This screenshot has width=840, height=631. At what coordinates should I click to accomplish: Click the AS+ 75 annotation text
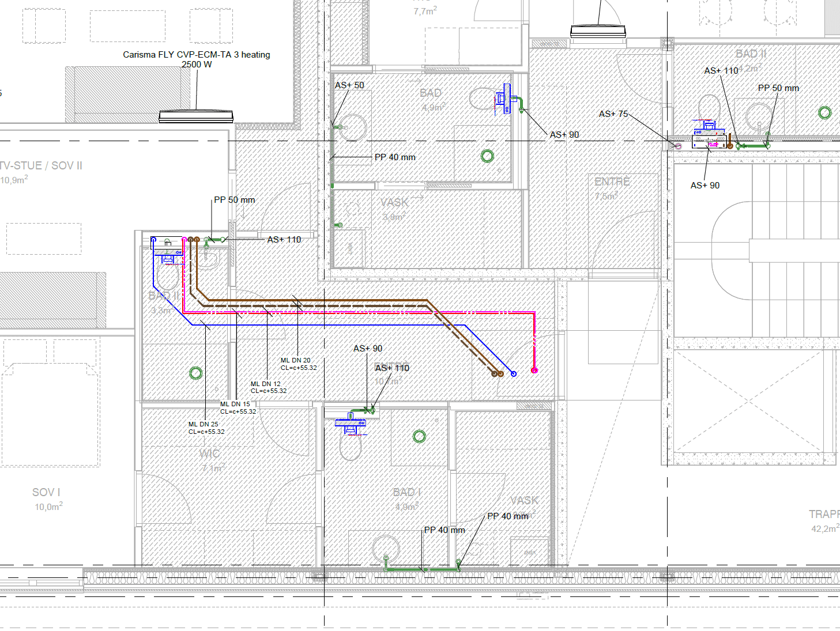[x=613, y=114]
